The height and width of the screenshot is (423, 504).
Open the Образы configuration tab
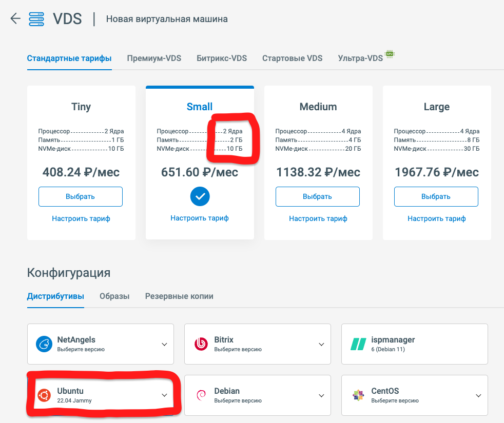point(114,296)
